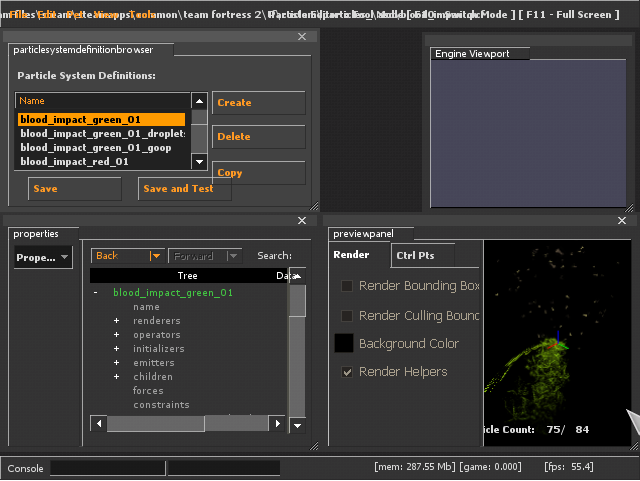Open the Properties dropdown selector
The image size is (640, 481).
(x=43, y=258)
